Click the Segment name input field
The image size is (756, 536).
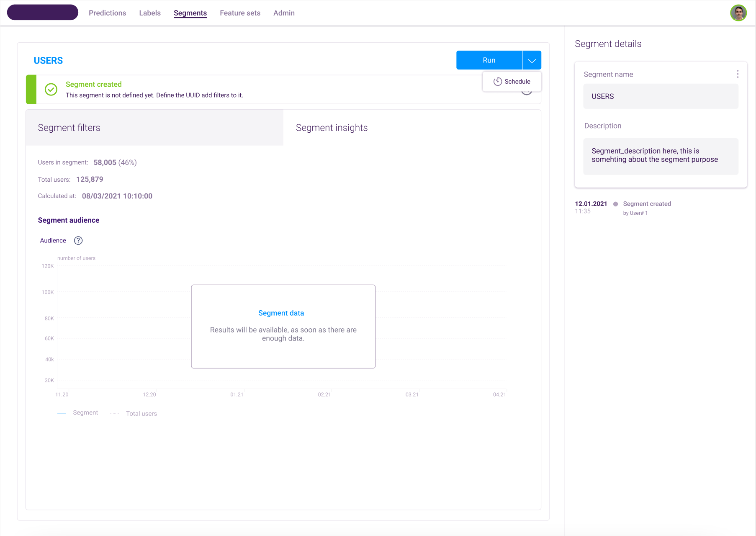(661, 96)
